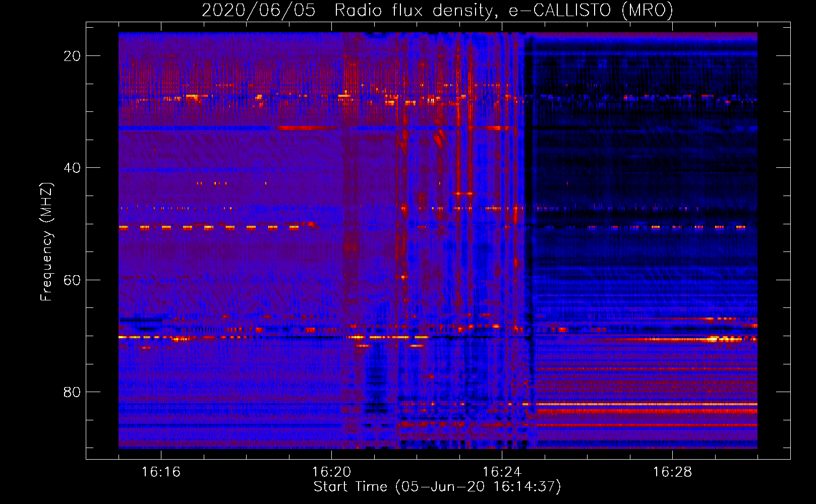
Task: Click the 60 MHz frequency tick label
Action: 72,280
